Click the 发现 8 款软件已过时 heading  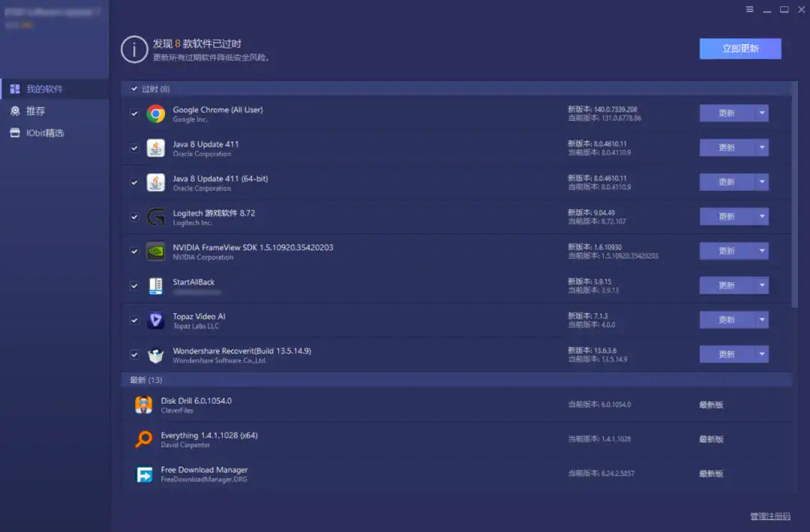tap(196, 44)
